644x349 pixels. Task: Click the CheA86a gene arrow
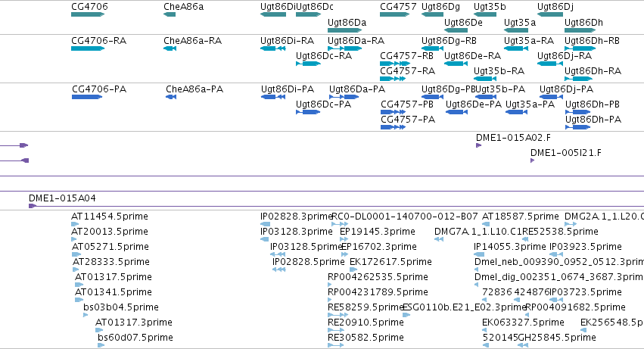point(170,14)
